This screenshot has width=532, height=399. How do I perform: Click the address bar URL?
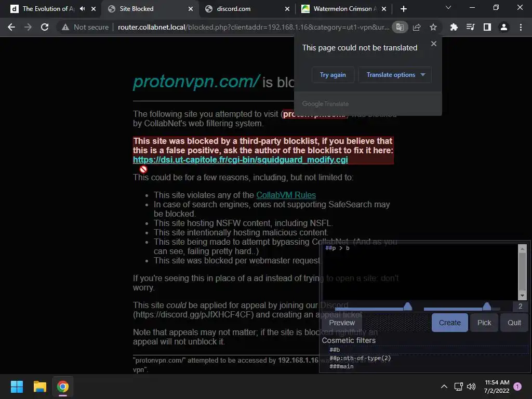(254, 27)
